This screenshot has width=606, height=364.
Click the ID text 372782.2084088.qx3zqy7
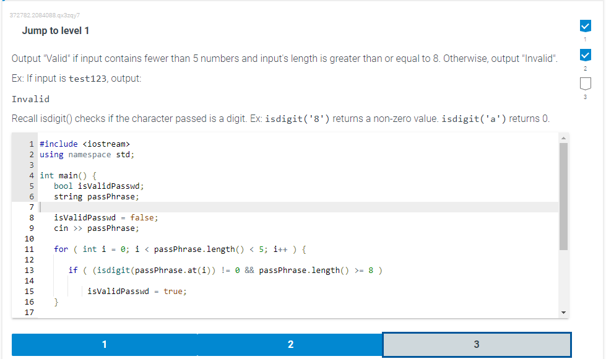[x=45, y=15]
